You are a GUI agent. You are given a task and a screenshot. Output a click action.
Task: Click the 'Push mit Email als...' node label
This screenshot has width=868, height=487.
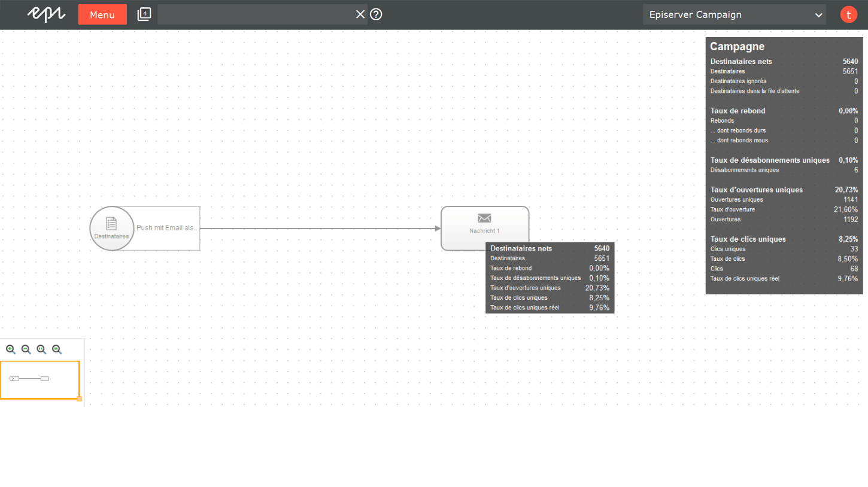pyautogui.click(x=168, y=228)
